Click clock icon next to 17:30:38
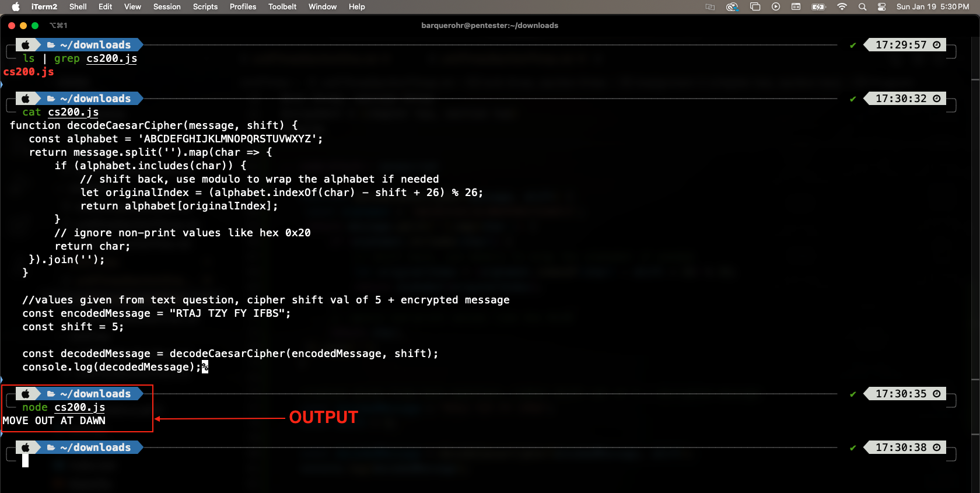Image resolution: width=980 pixels, height=493 pixels. click(937, 447)
